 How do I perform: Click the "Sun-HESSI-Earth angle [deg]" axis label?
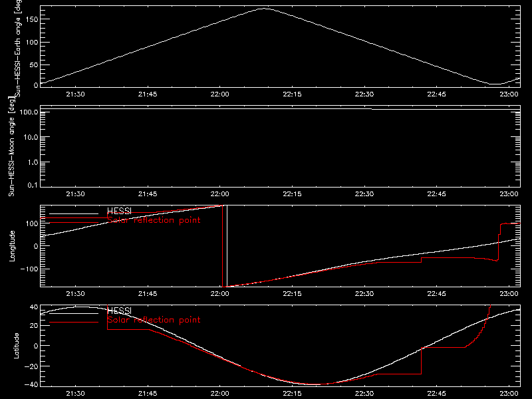(18, 49)
